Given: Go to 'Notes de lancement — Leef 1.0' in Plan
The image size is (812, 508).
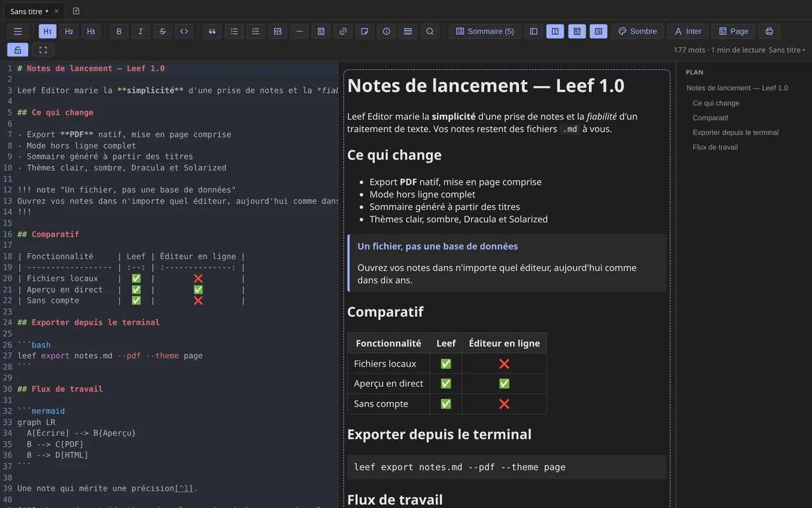Looking at the screenshot, I should coord(737,88).
